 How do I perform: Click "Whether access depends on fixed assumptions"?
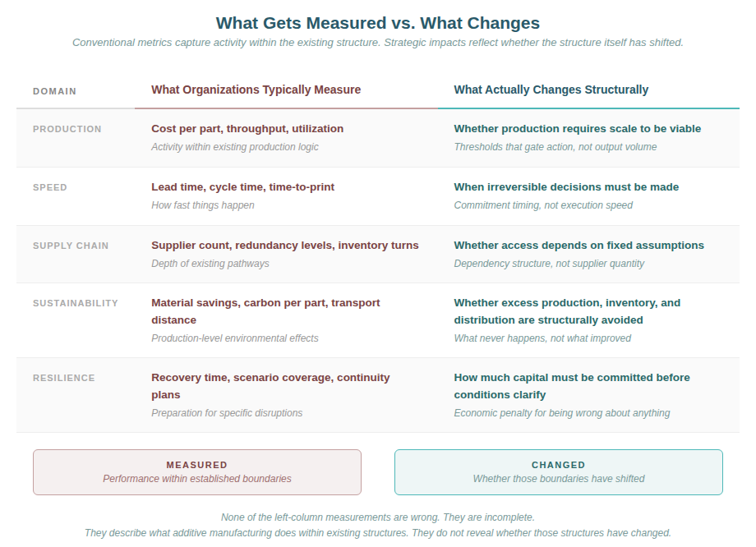click(579, 246)
